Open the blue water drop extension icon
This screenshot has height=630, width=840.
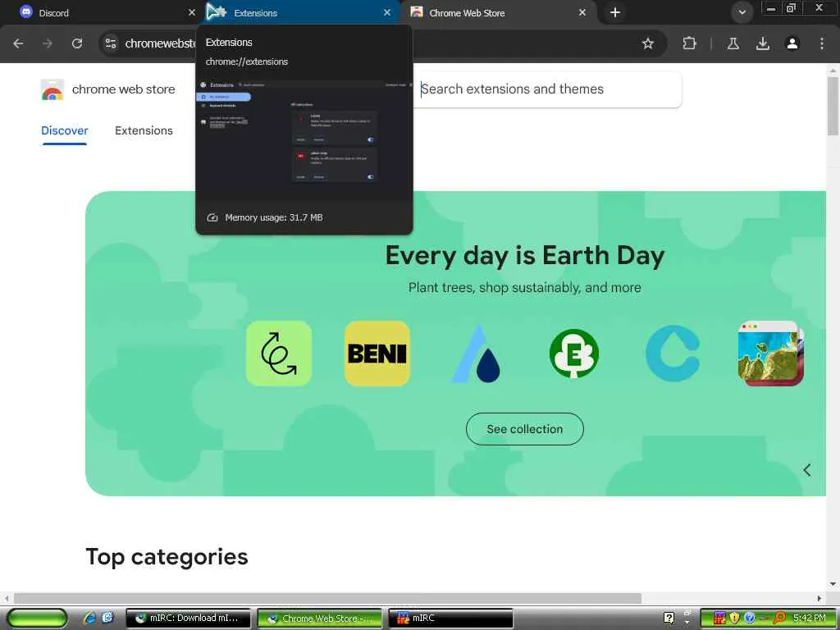click(x=476, y=354)
